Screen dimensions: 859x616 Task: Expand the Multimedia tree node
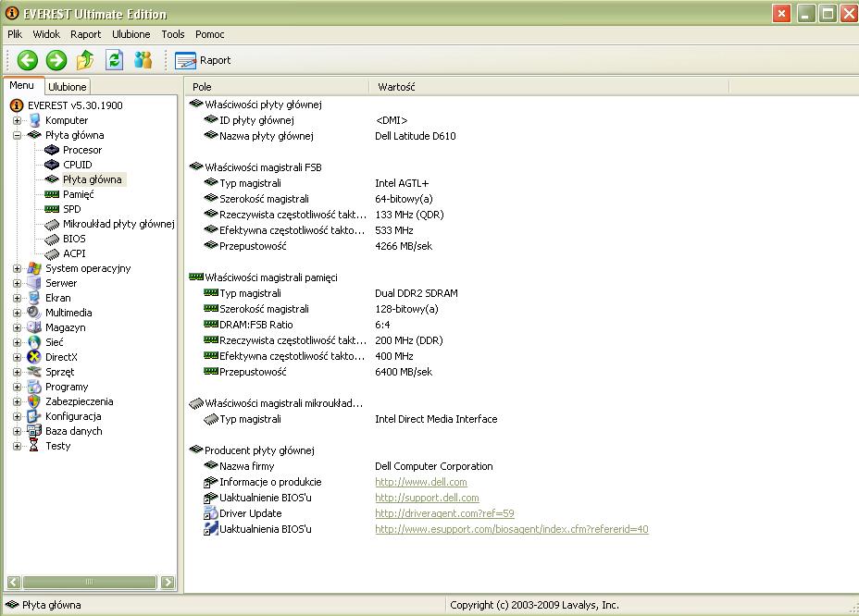click(x=17, y=313)
